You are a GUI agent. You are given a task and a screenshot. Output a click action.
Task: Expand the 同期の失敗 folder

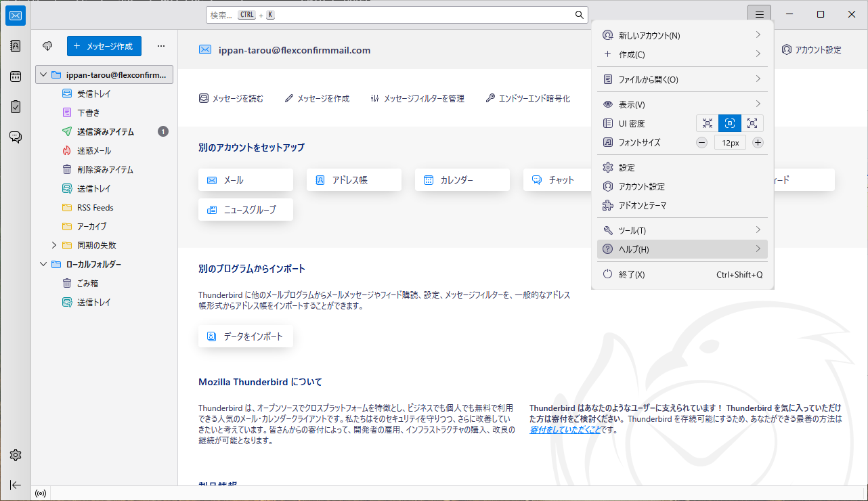tap(54, 245)
